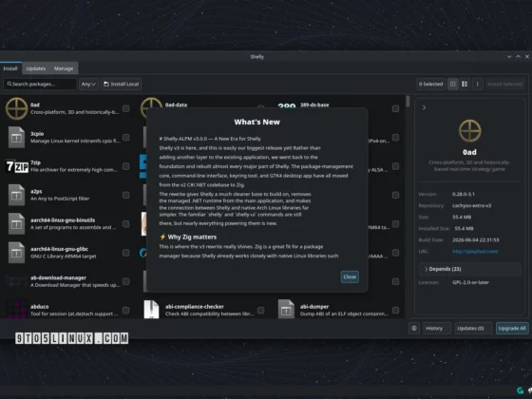Switch to the Manage tab

(64, 68)
